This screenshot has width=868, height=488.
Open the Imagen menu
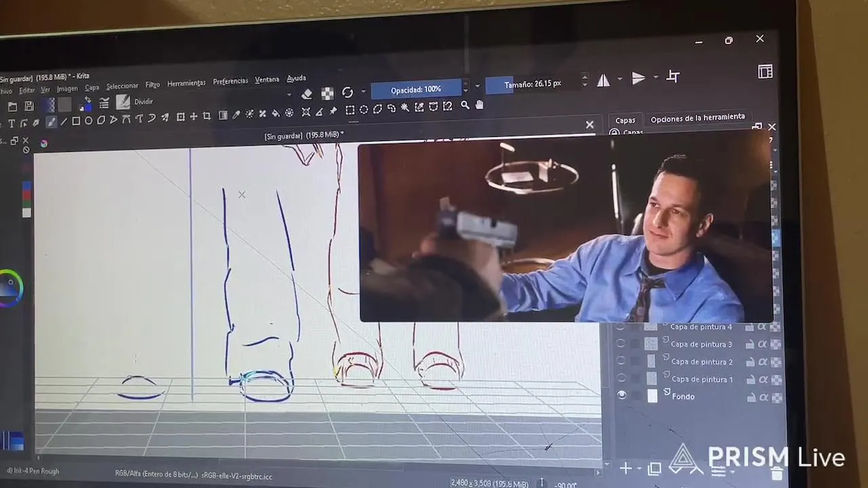coord(67,89)
